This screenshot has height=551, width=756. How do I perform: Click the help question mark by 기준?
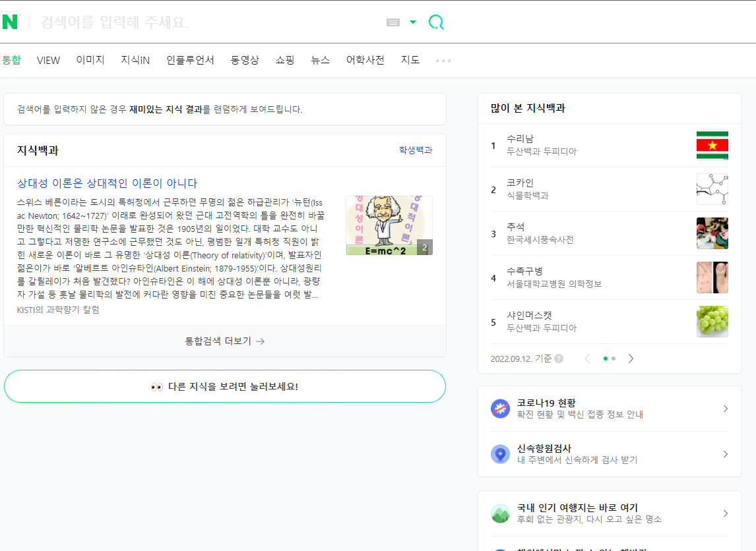click(559, 359)
